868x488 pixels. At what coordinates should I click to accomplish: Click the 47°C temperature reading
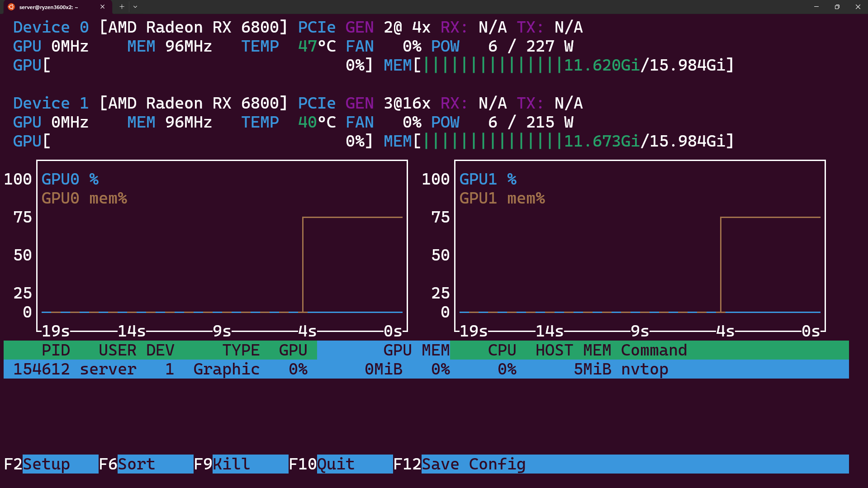click(x=317, y=46)
